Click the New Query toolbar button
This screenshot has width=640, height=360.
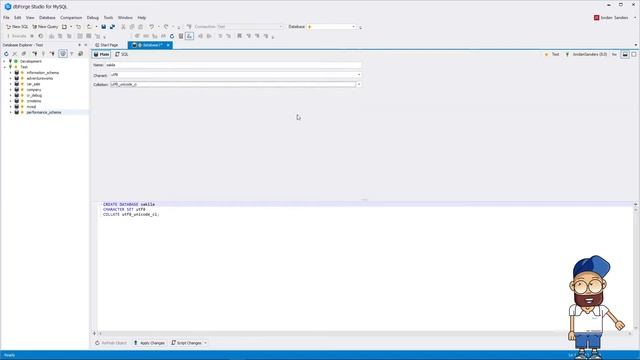pyautogui.click(x=45, y=27)
